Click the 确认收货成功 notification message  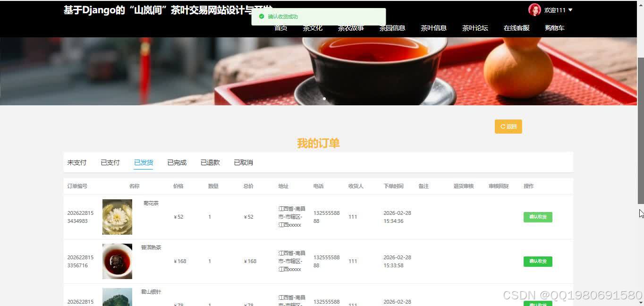[283, 17]
